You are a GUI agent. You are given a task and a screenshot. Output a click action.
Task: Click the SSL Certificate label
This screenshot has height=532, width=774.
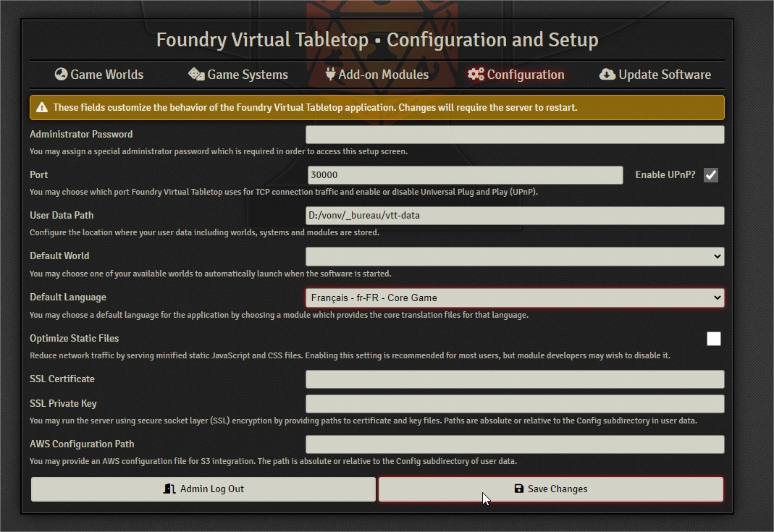pos(62,379)
